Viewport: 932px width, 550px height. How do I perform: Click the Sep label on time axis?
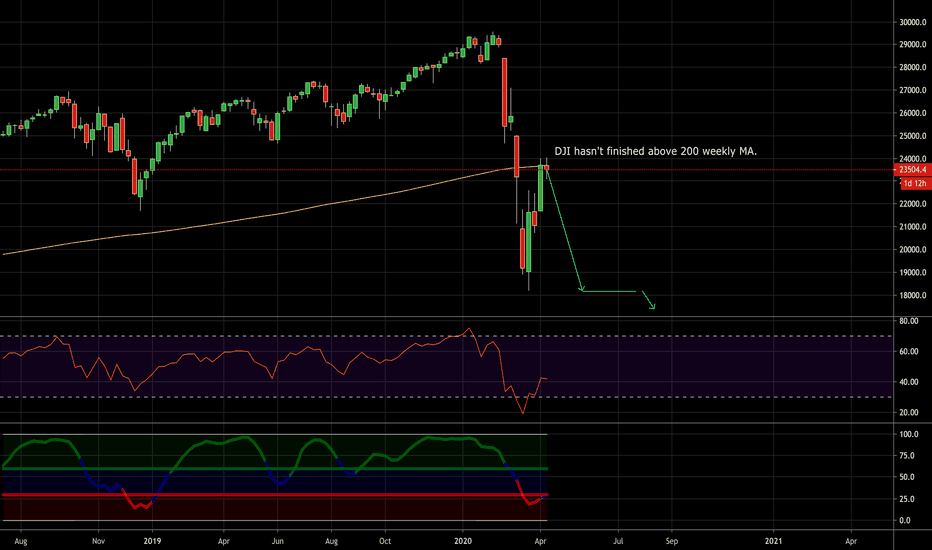click(x=672, y=541)
